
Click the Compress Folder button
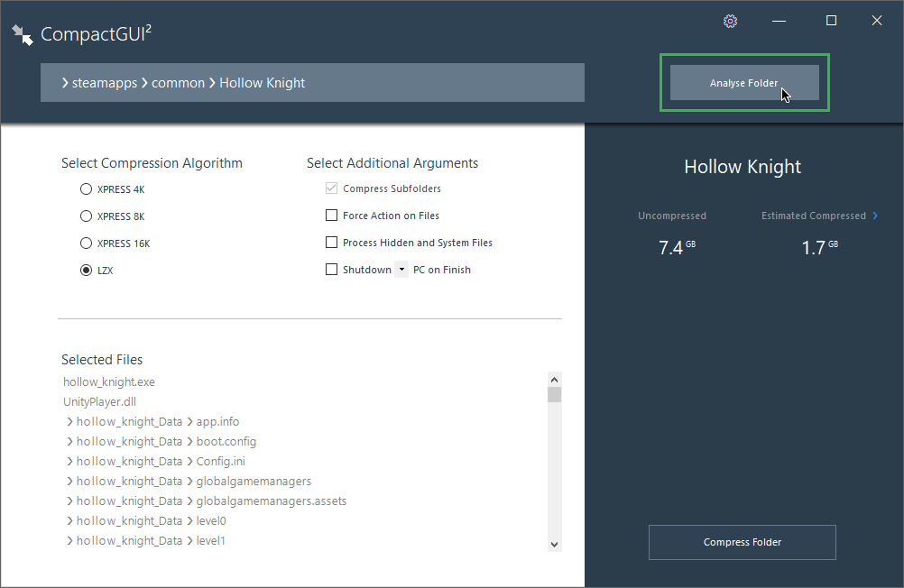(x=743, y=542)
